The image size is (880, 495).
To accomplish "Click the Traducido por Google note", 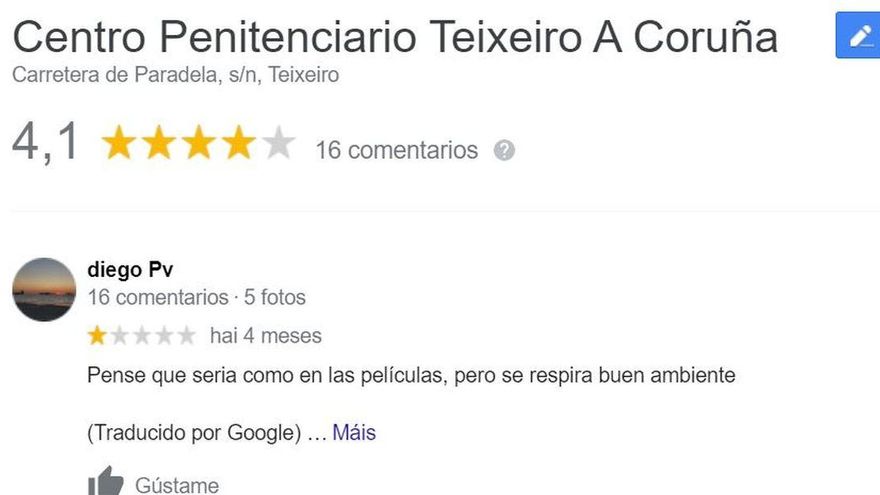I will [194, 433].
